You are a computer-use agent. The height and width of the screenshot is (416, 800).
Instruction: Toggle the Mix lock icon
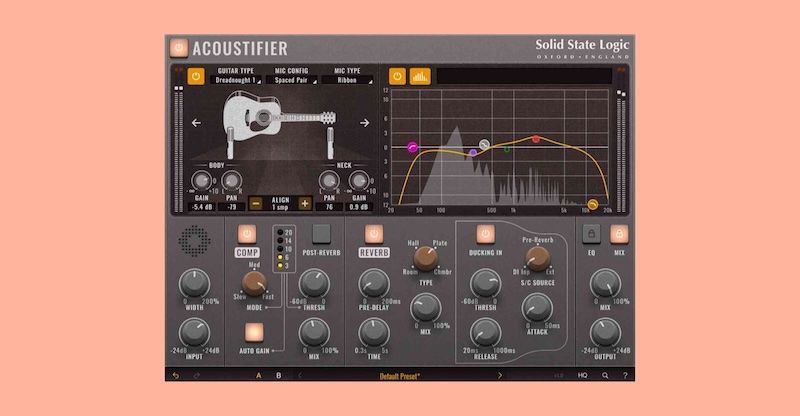pyautogui.click(x=619, y=234)
